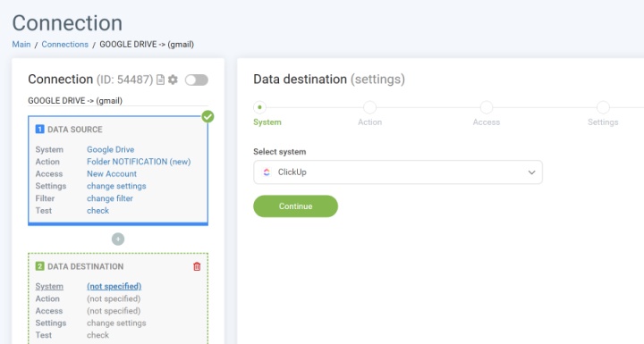Go to the Action step circle
The image size is (644, 344).
coord(369,107)
